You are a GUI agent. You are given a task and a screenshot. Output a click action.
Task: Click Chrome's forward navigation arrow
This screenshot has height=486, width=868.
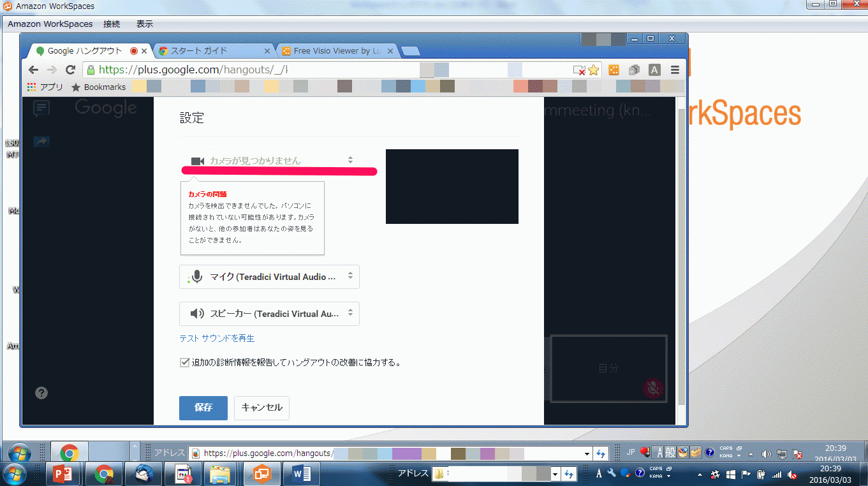point(52,70)
